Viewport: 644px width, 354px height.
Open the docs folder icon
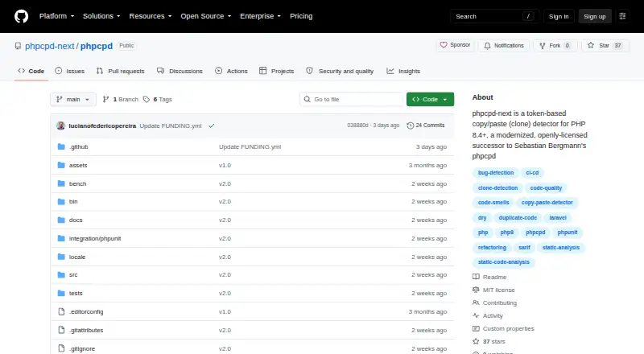(x=61, y=220)
